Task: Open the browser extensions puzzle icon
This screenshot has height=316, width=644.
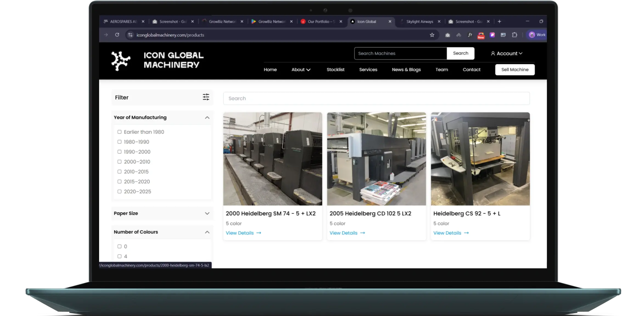Action: point(514,35)
